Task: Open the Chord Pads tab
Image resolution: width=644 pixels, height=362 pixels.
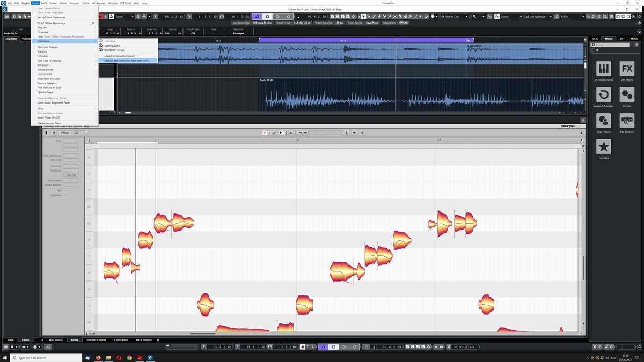Action: [x=121, y=340]
